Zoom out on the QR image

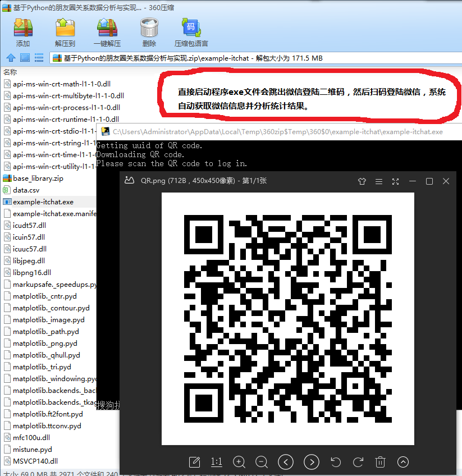coord(262,462)
